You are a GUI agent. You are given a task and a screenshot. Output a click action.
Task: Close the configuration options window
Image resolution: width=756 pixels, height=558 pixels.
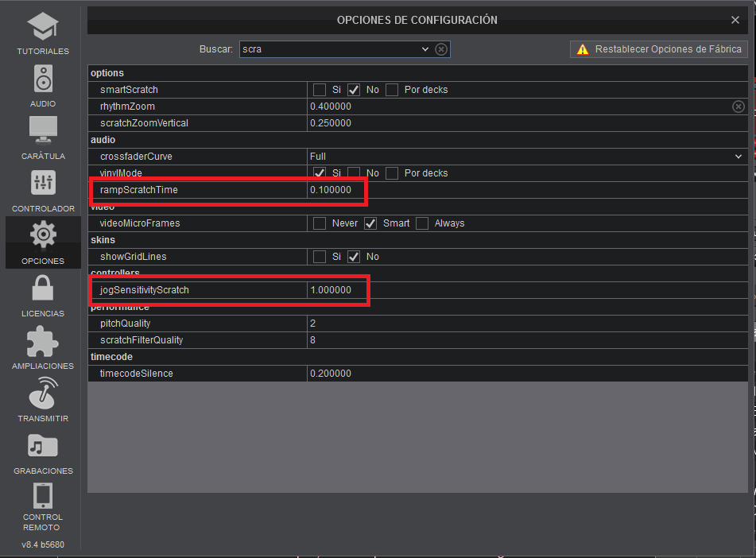735,20
